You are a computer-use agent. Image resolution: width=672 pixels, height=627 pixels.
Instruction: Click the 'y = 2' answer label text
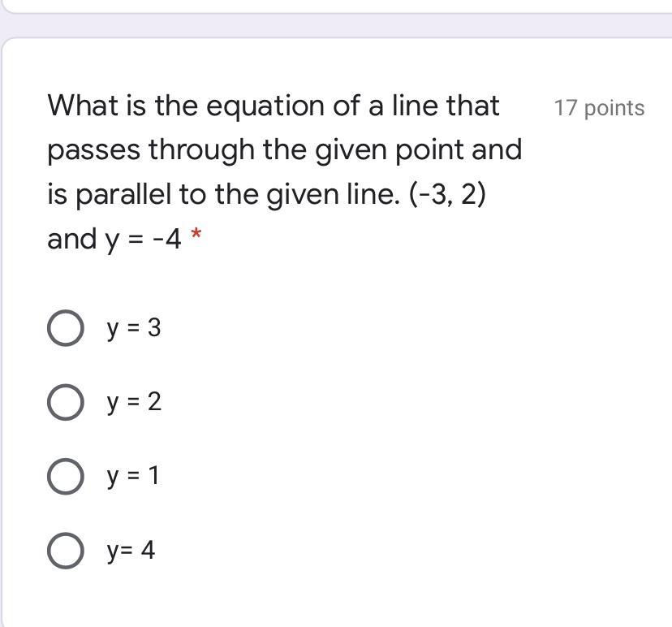click(x=133, y=401)
